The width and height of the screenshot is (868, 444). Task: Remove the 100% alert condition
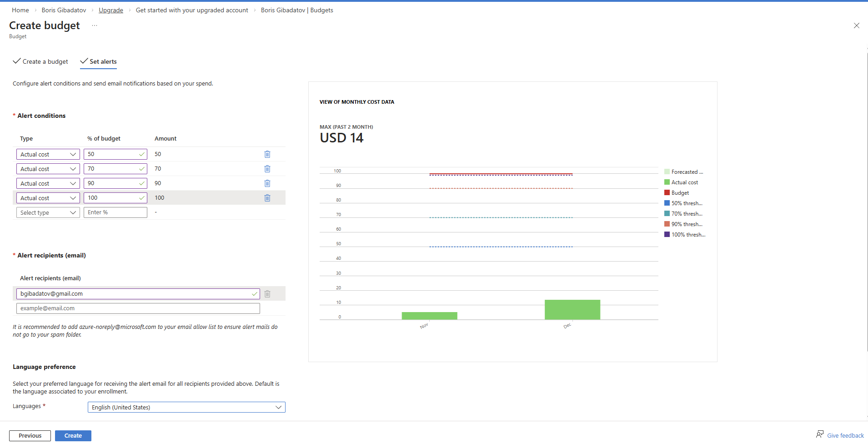[267, 198]
